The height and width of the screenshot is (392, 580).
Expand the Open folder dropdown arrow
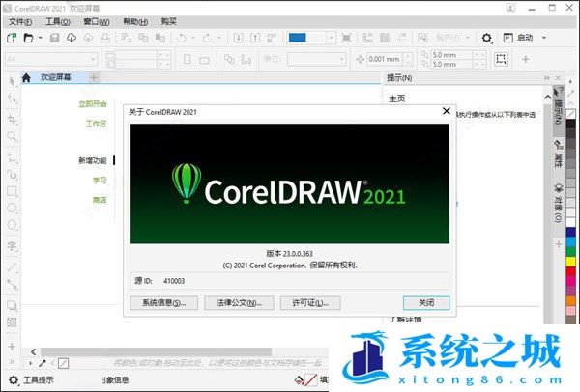click(40, 38)
